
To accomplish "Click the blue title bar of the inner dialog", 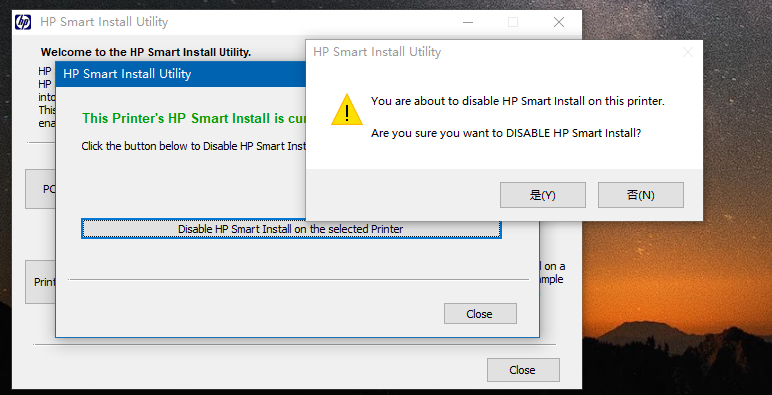I will [181, 74].
